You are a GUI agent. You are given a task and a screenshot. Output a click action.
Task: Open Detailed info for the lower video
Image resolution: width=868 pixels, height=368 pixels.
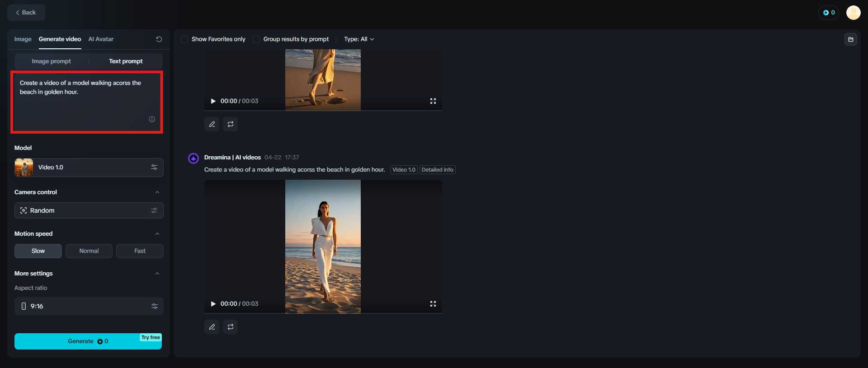438,170
